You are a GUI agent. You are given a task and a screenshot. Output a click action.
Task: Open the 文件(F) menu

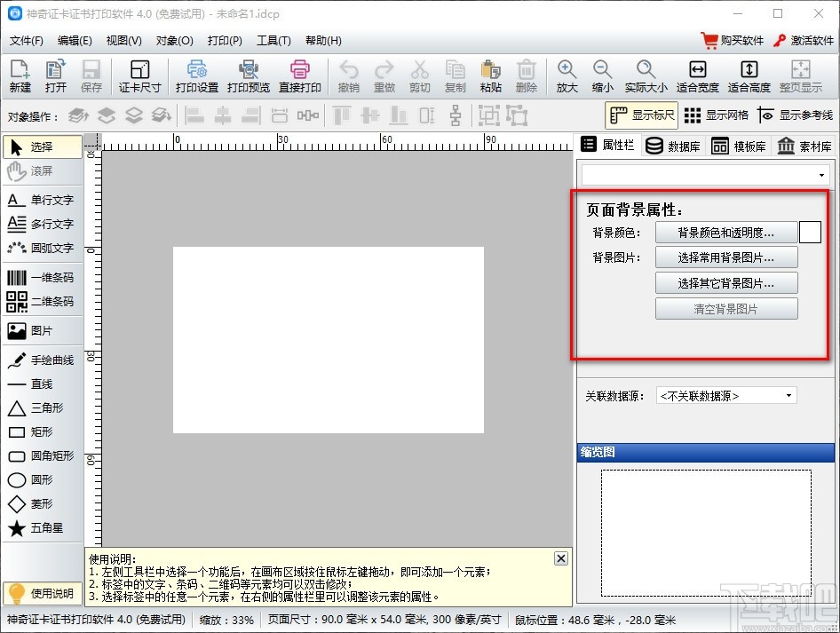(27, 41)
